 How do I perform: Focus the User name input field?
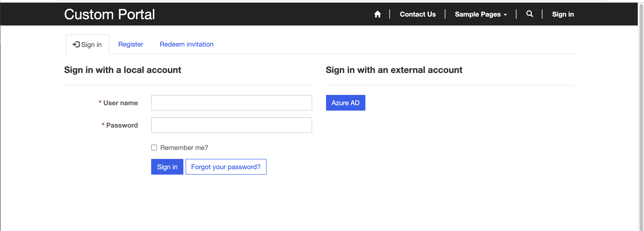231,103
